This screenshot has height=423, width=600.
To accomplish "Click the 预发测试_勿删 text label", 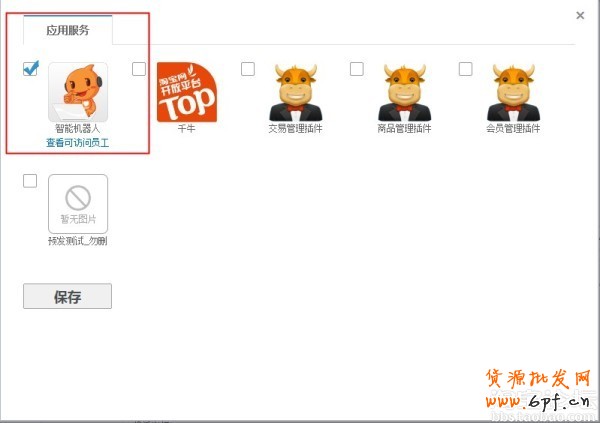I will tap(78, 241).
